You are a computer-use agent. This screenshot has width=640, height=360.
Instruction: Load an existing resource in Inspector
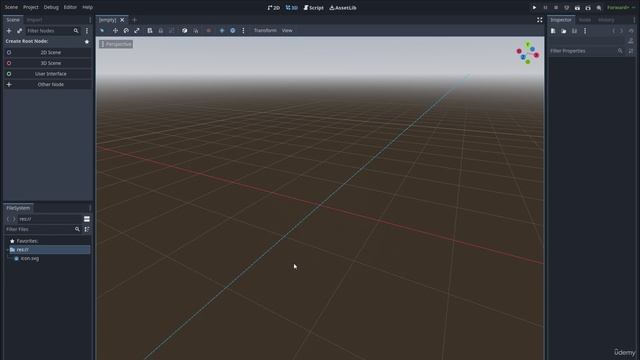[564, 31]
